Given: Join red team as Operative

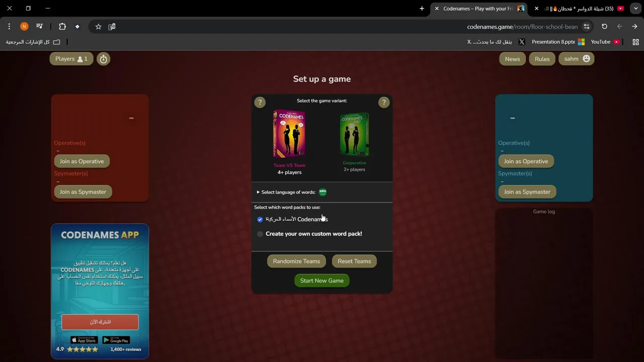Looking at the screenshot, I should [82, 161].
